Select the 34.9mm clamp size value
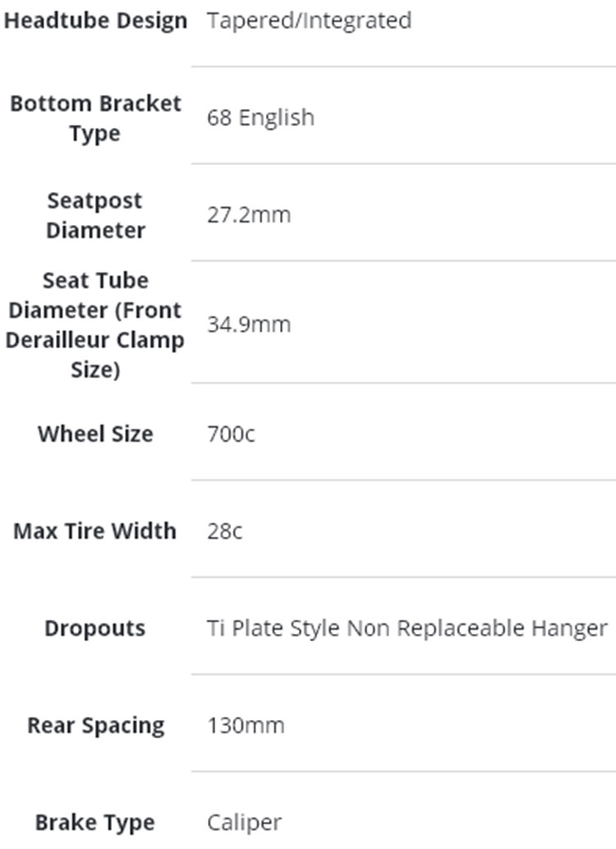Screen dimensions: 616x849 [249, 324]
